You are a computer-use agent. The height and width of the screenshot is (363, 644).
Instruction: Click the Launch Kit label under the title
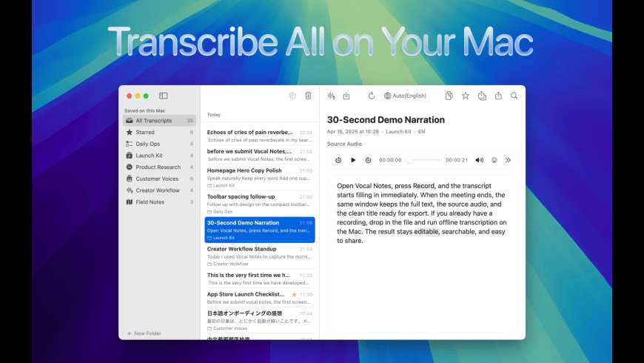tap(398, 132)
